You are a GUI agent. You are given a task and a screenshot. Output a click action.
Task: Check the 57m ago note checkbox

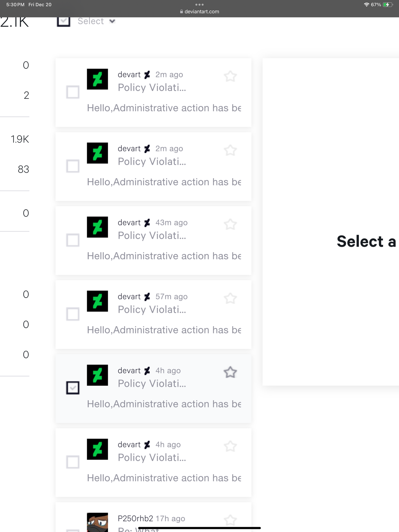73,314
